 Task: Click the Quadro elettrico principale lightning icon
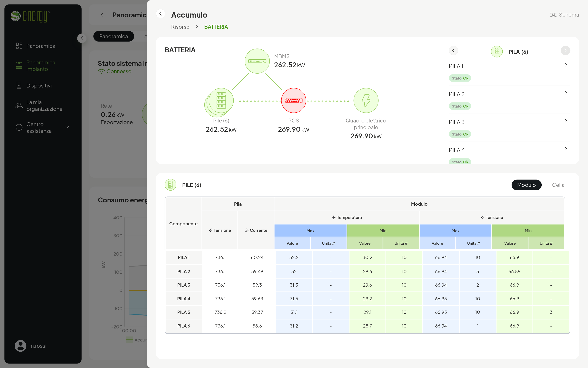click(366, 100)
